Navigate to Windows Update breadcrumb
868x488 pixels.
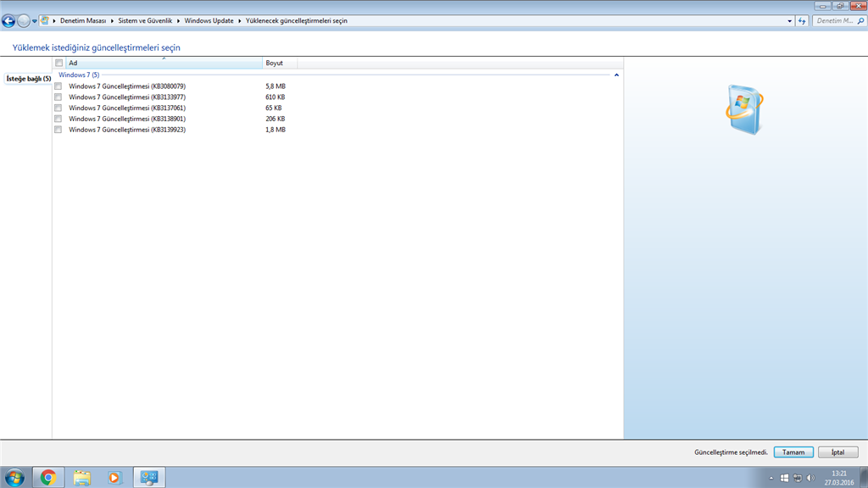tap(209, 20)
